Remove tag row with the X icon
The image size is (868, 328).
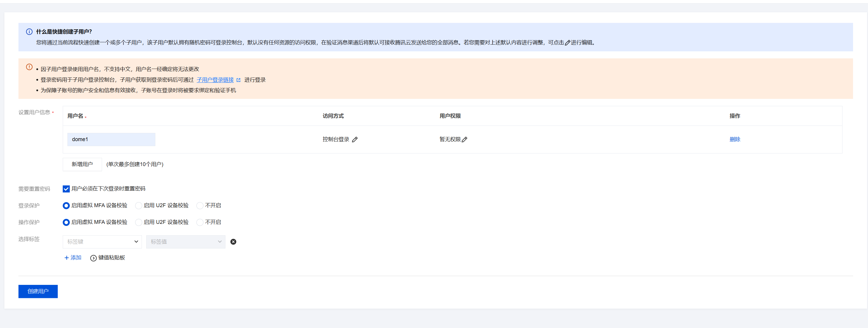point(233,242)
